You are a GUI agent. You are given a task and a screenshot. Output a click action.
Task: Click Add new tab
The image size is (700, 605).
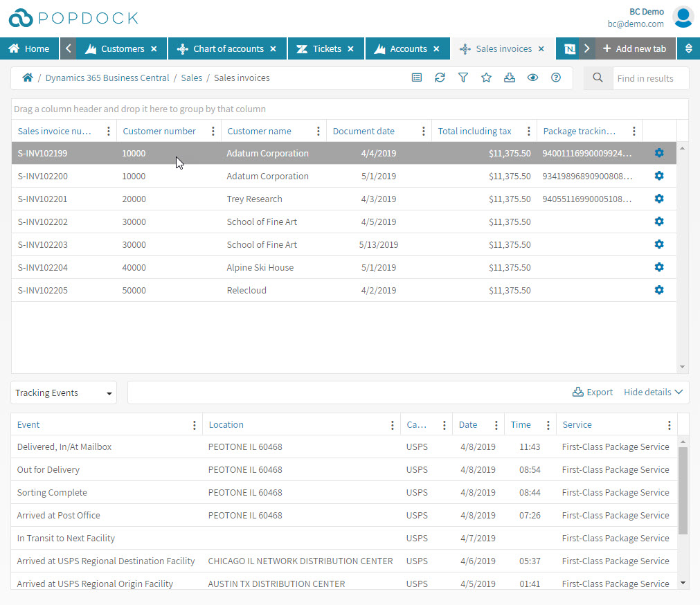tap(634, 48)
